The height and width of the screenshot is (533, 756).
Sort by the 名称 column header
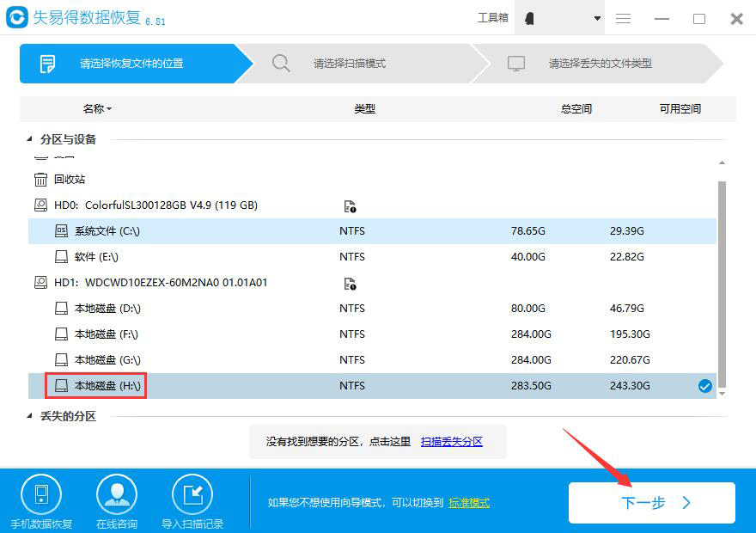click(x=96, y=109)
